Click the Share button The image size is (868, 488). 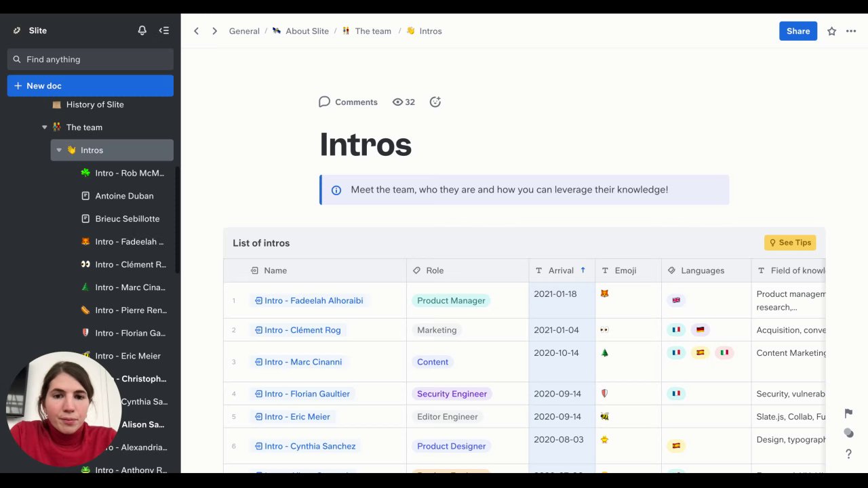click(x=798, y=31)
